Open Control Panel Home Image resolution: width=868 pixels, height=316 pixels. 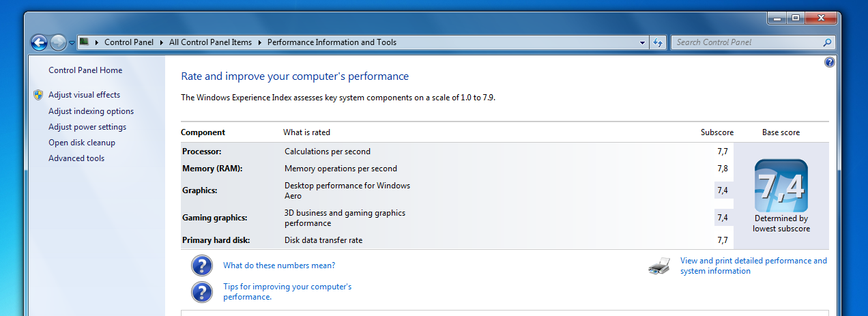pyautogui.click(x=85, y=70)
